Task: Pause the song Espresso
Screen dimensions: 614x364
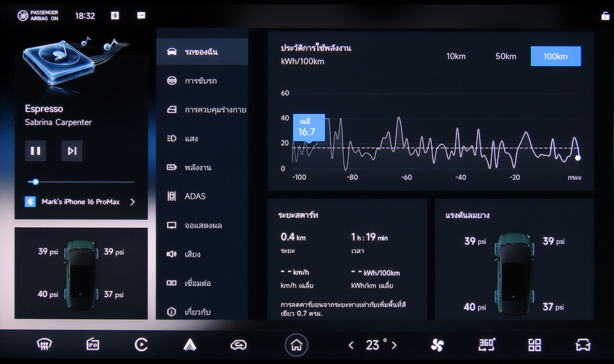Action: coord(35,151)
